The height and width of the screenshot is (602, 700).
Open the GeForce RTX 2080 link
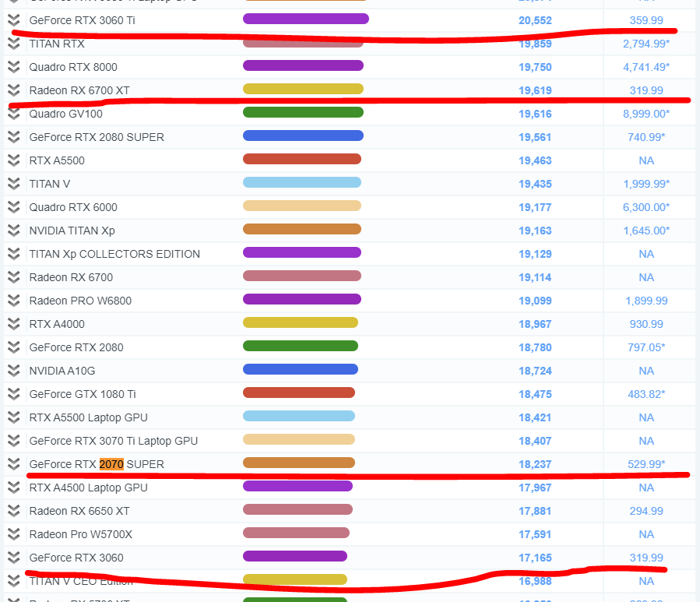pyautogui.click(x=76, y=347)
